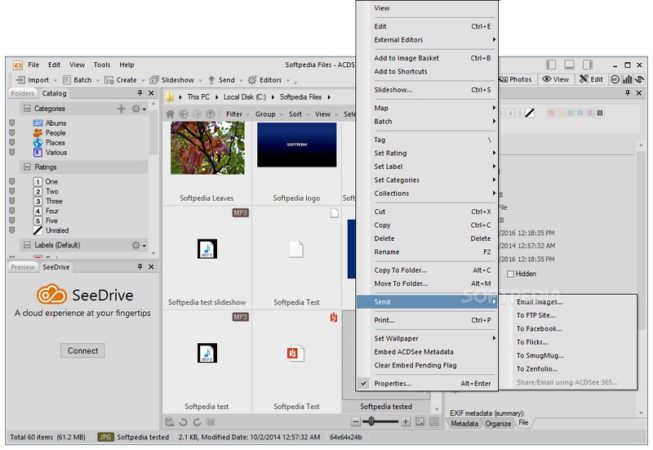
Task: Pick the dark gray label swatch
Action: [x=600, y=113]
